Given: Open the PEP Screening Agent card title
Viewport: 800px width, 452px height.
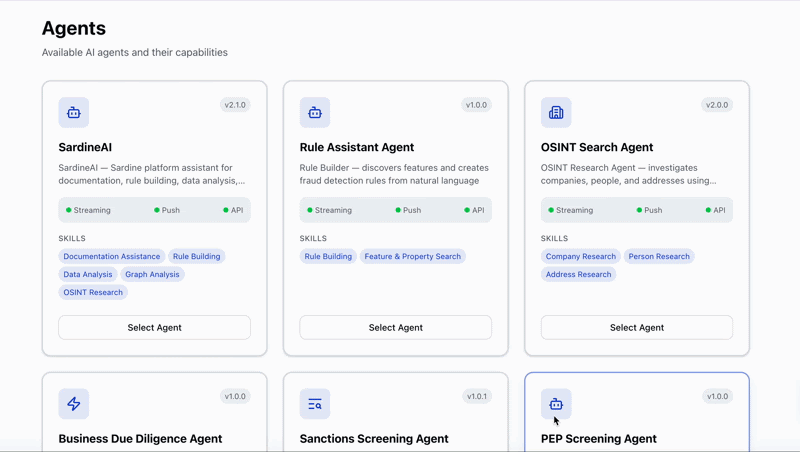Looking at the screenshot, I should 599,439.
